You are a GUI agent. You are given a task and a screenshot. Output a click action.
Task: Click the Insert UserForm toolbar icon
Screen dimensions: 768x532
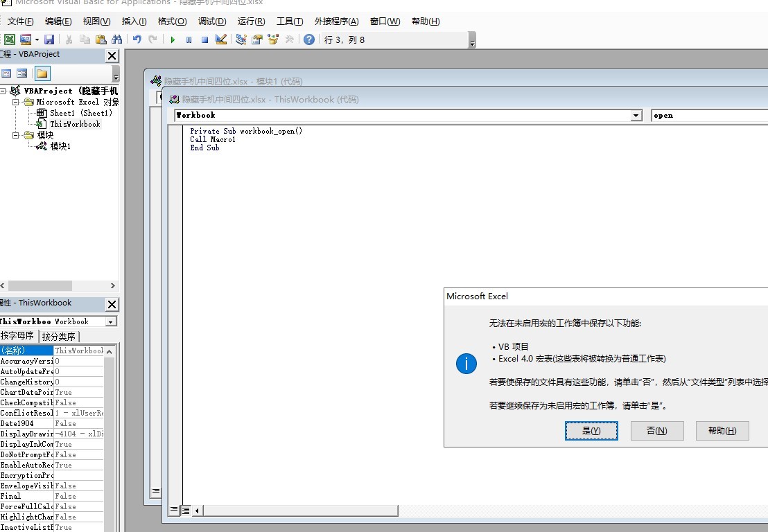[25, 39]
